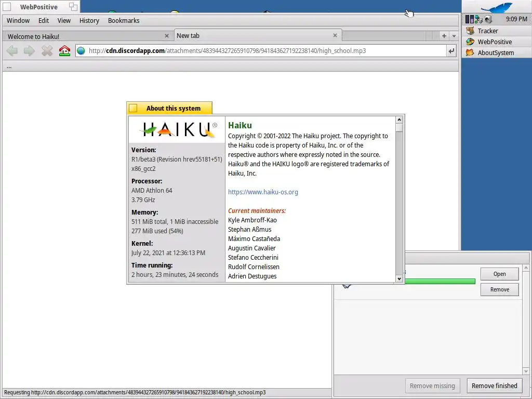This screenshot has height=399, width=532.
Task: Click Remove in the Downloads window
Action: pyautogui.click(x=499, y=290)
